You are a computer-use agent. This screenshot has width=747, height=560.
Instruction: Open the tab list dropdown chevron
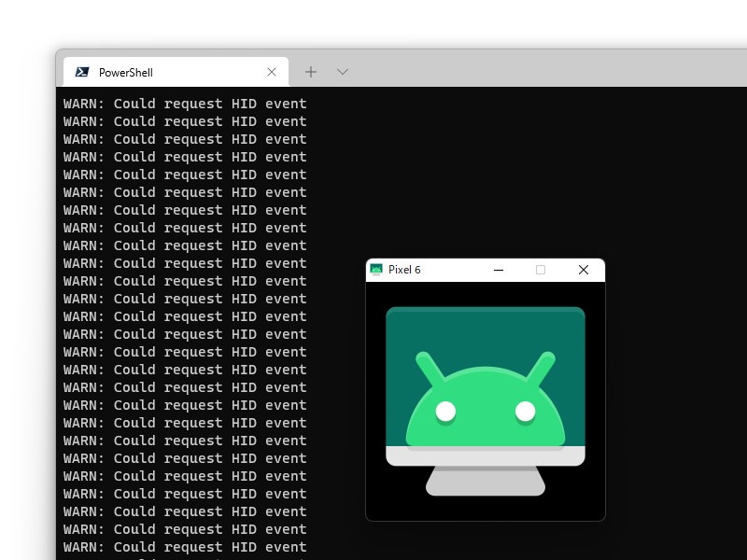coord(342,72)
